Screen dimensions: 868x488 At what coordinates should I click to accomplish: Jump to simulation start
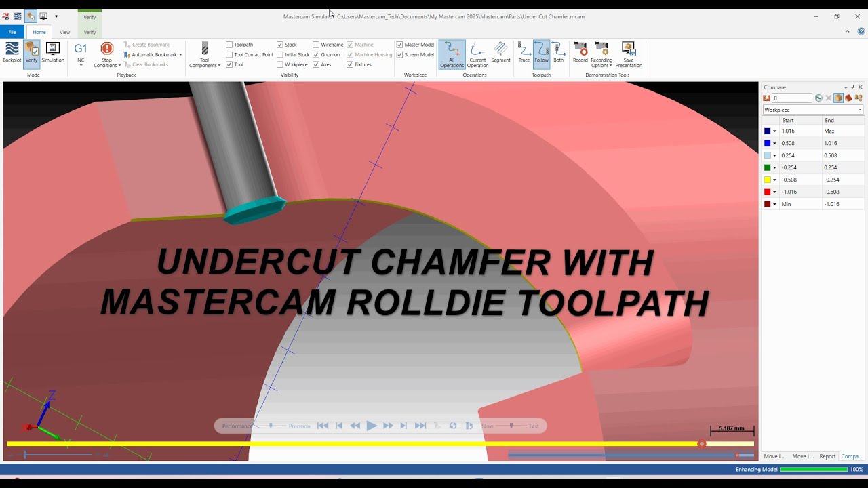point(323,426)
